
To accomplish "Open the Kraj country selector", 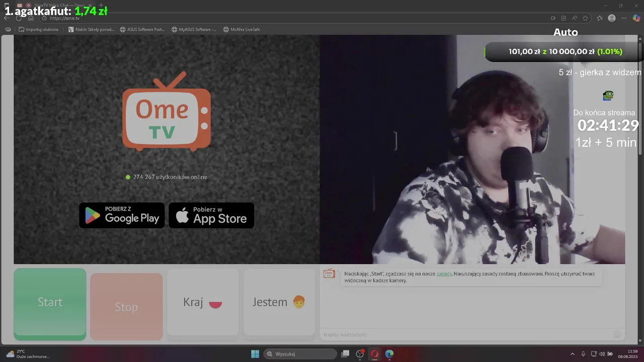I will pyautogui.click(x=203, y=302).
